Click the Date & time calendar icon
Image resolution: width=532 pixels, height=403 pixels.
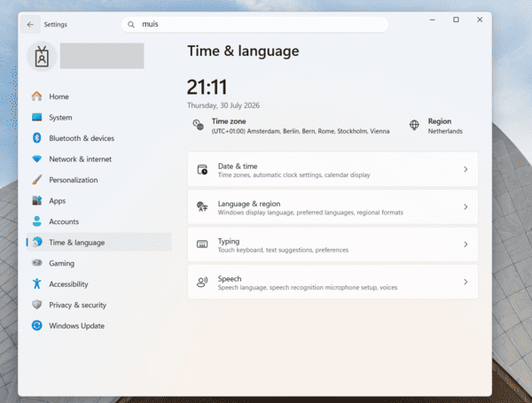(202, 169)
